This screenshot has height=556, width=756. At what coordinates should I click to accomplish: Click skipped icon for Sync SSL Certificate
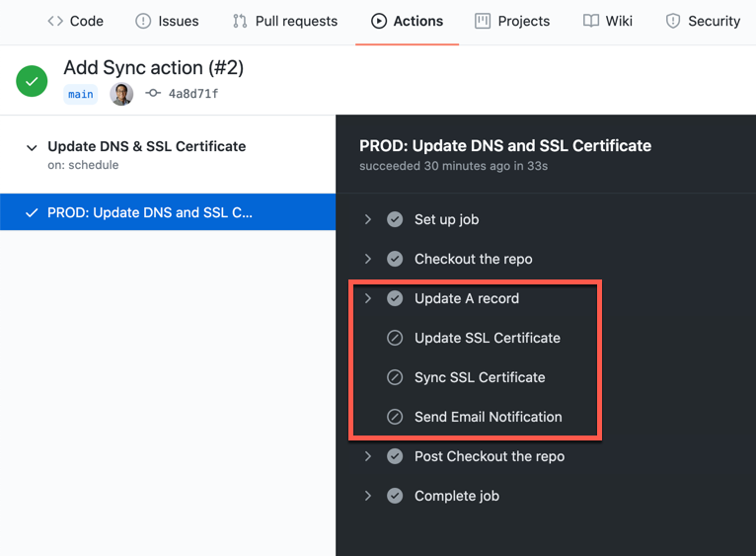coord(395,377)
